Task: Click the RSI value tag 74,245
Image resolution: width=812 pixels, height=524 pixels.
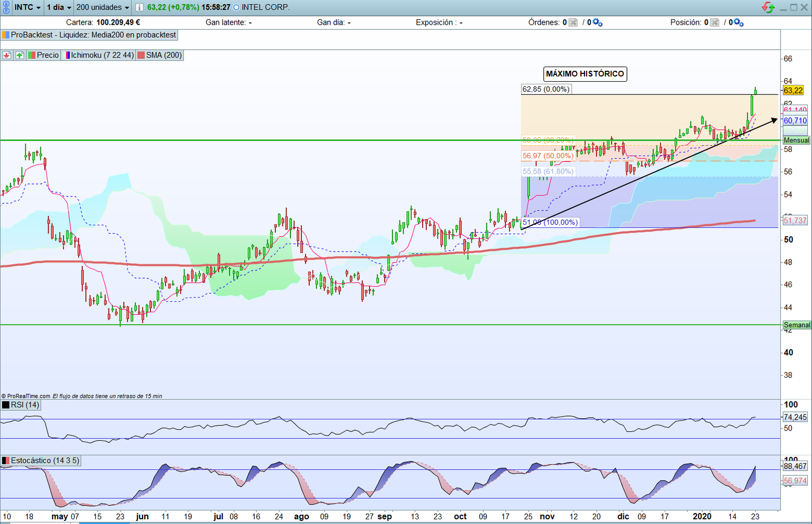Action: tap(795, 417)
